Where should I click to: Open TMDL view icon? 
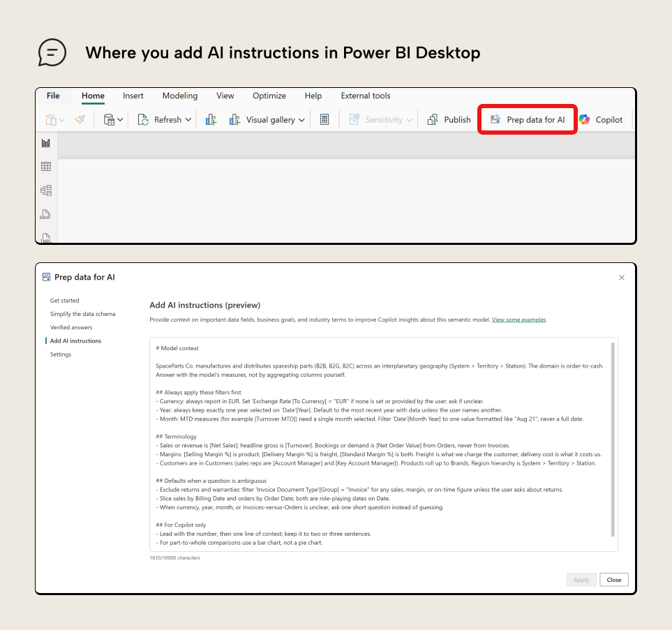pos(45,237)
